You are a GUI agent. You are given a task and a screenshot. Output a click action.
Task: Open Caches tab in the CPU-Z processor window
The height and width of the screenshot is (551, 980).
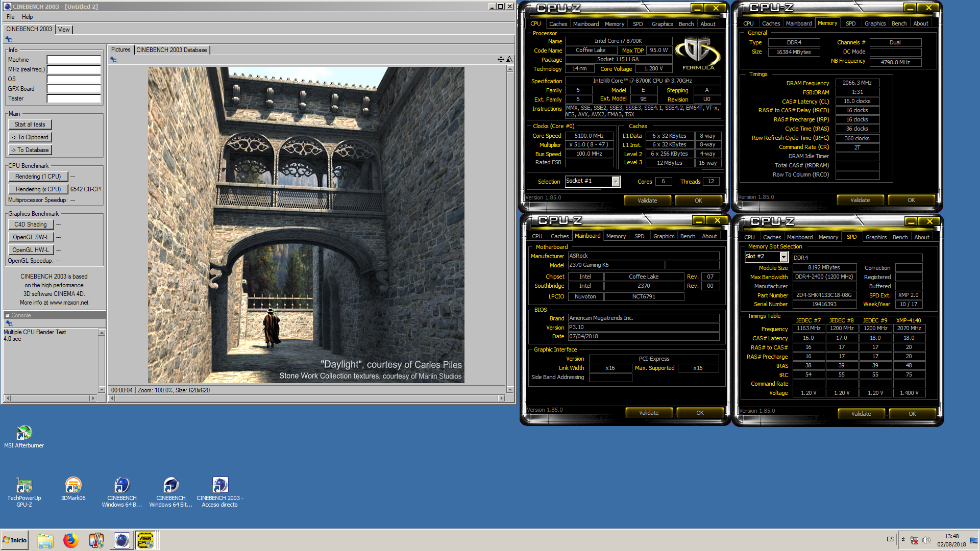[558, 24]
